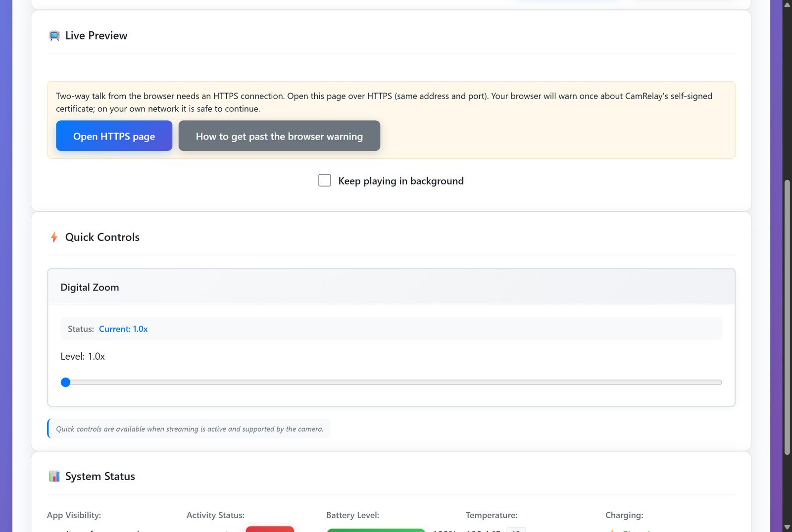
Task: Click the 'Charging:' label
Action: pos(624,515)
